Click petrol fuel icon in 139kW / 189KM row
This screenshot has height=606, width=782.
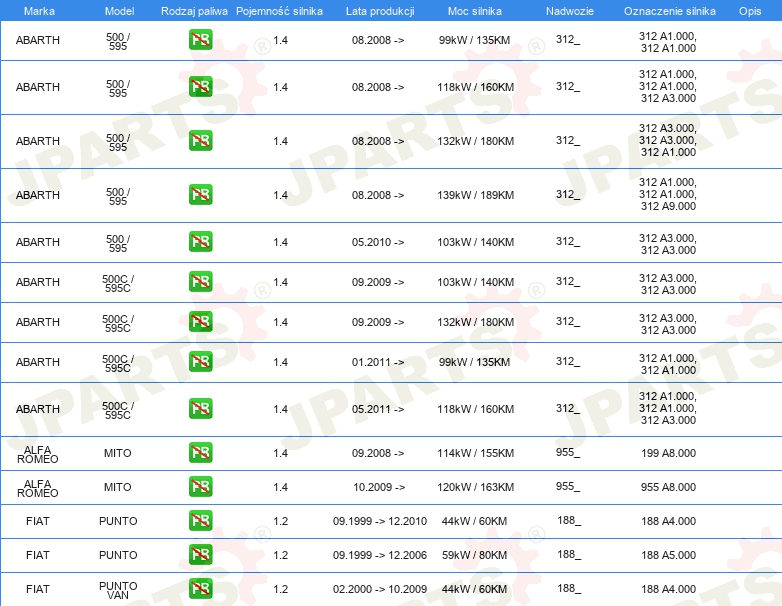[x=200, y=195]
